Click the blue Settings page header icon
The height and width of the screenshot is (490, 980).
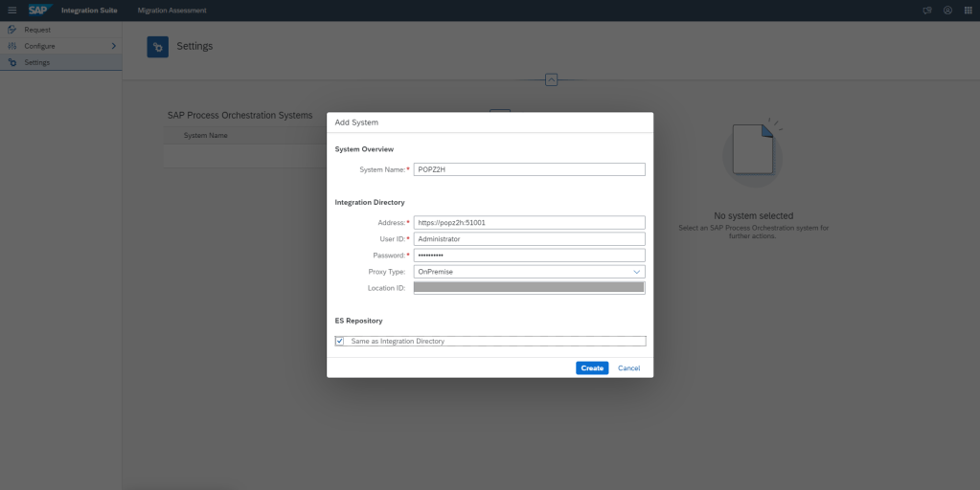(x=157, y=47)
